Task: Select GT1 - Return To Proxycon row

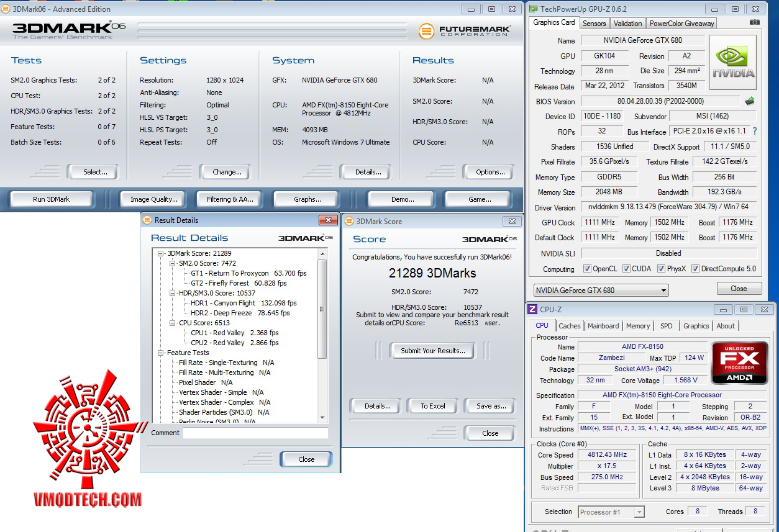Action: point(248,273)
